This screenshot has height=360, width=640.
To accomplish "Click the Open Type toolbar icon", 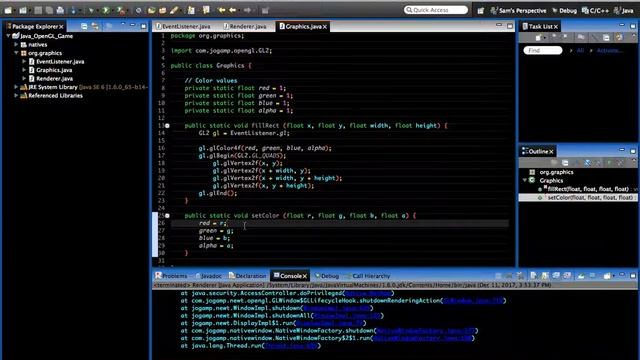I will [151, 10].
